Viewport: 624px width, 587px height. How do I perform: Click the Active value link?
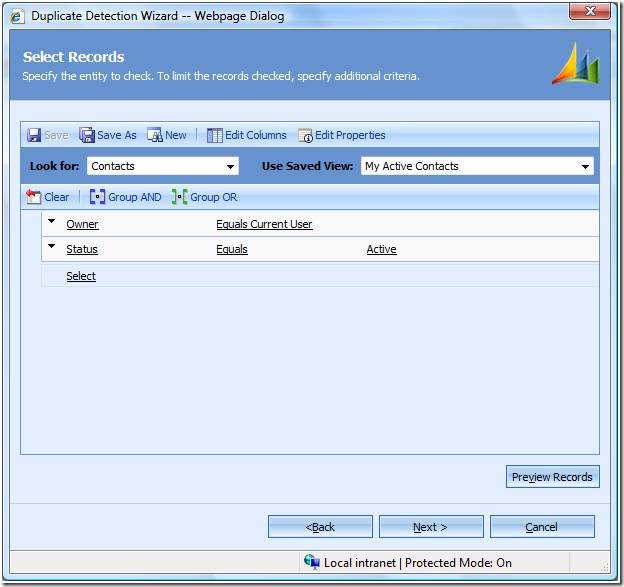[x=381, y=249]
